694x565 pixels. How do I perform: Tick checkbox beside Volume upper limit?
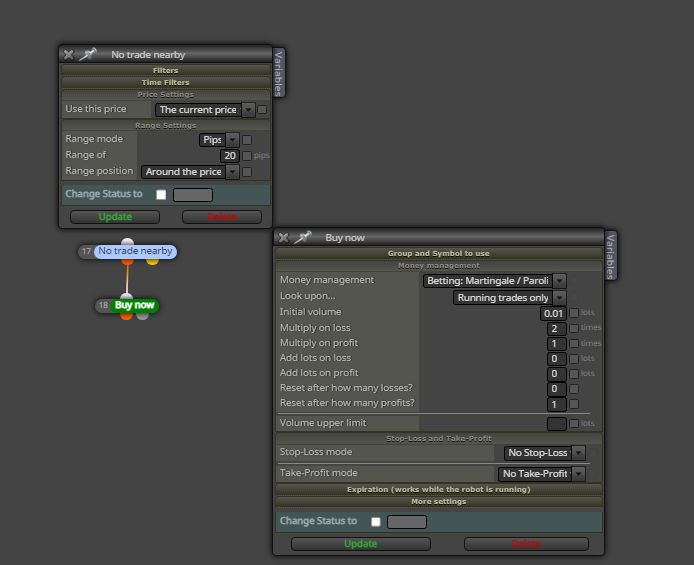coord(574,423)
